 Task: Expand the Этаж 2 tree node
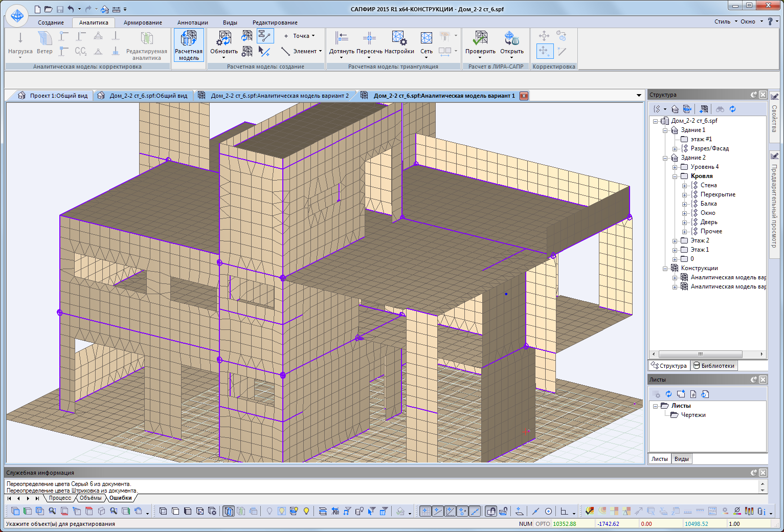[675, 241]
